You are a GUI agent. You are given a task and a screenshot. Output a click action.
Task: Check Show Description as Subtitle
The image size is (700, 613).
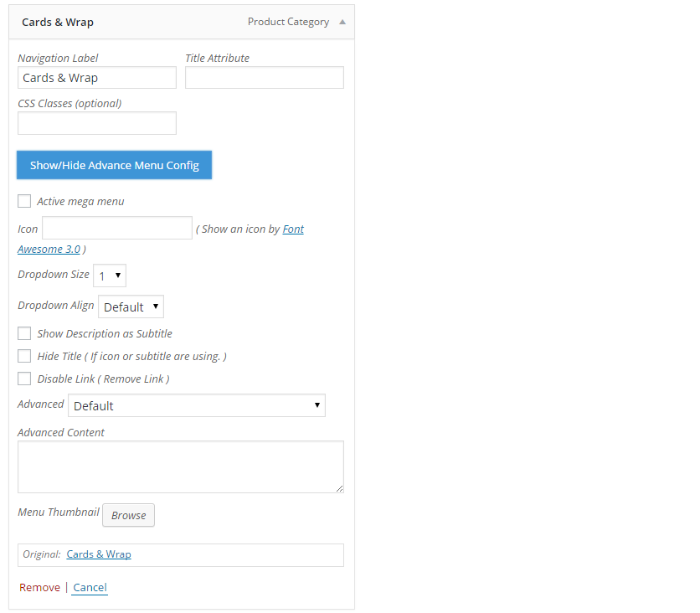coord(24,333)
